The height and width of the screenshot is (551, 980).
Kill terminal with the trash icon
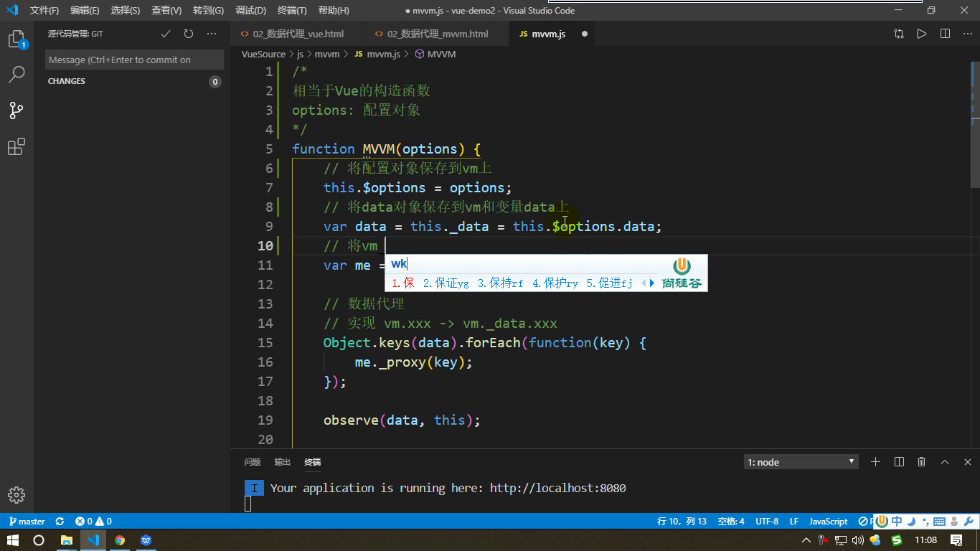tap(922, 462)
